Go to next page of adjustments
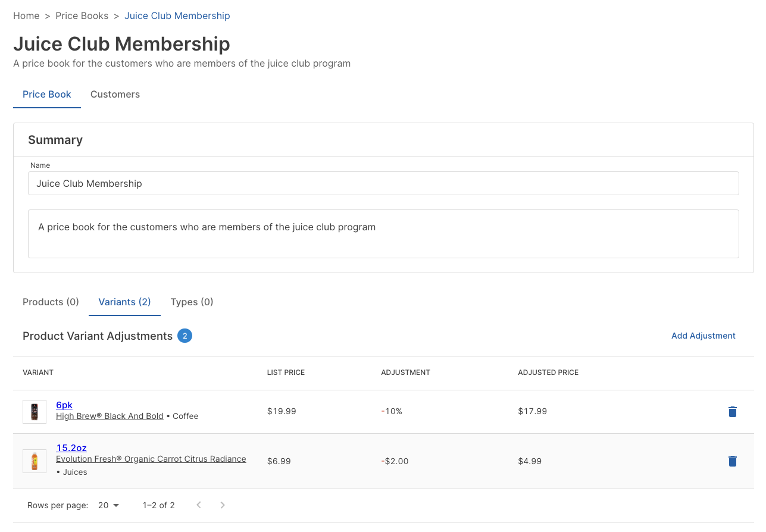 click(x=223, y=505)
